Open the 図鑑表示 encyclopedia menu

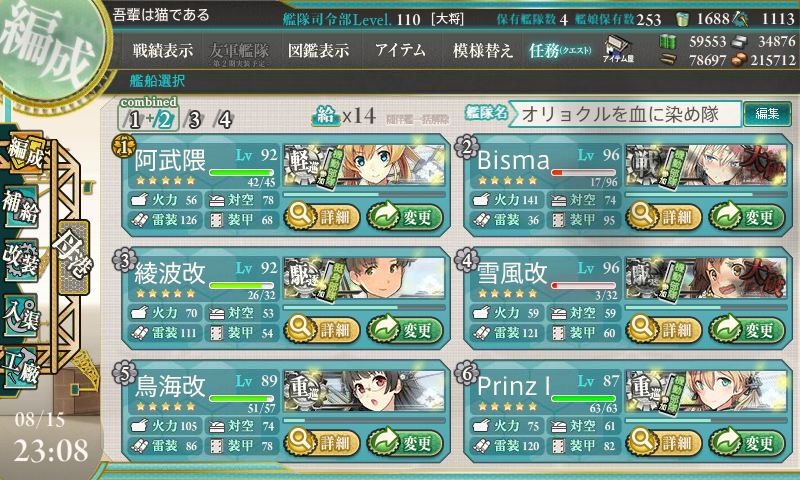[318, 50]
